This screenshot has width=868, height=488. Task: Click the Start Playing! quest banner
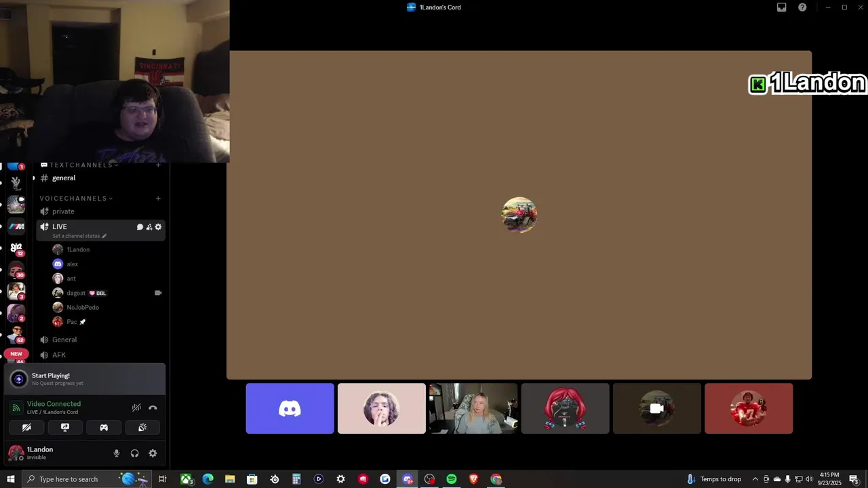85,379
